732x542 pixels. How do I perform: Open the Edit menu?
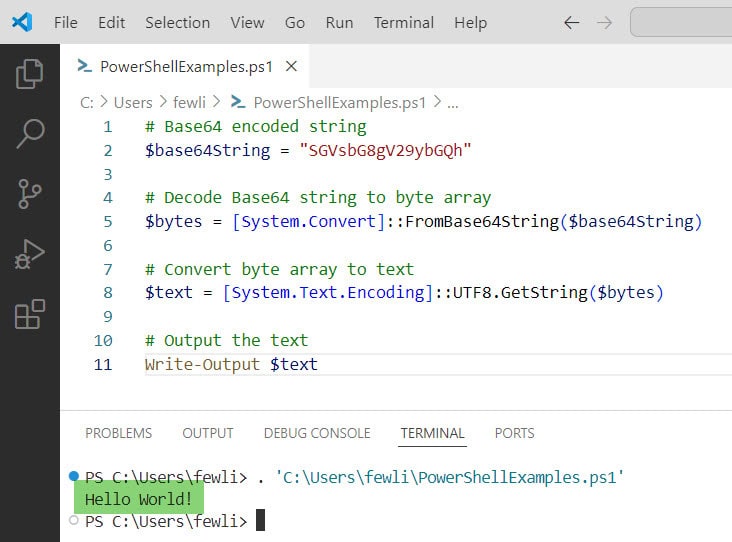click(112, 22)
